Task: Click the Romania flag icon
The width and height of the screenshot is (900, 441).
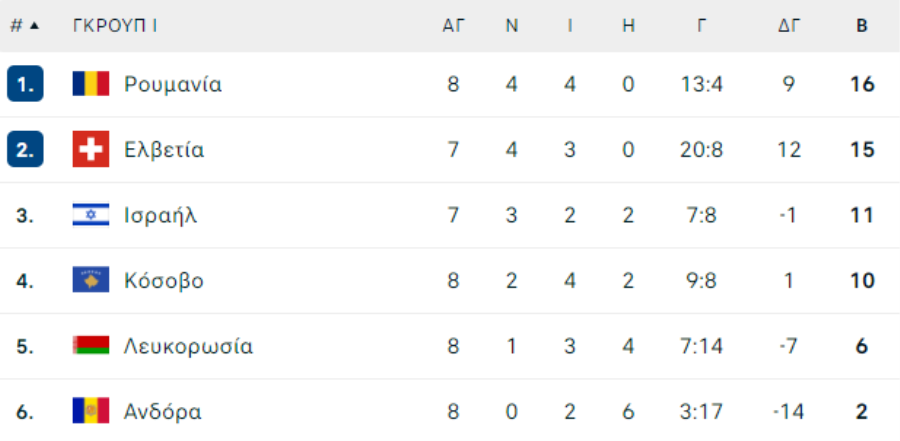Action: (91, 84)
